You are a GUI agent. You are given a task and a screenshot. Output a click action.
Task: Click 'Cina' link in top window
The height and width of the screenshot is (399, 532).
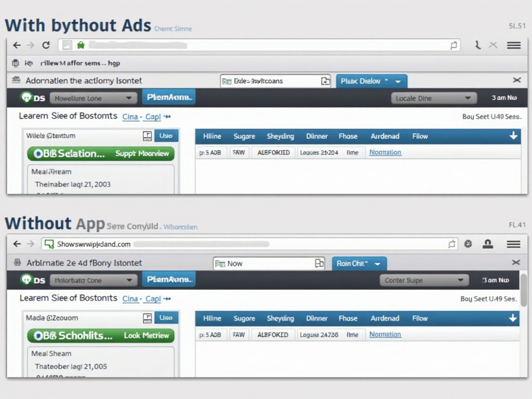(130, 117)
